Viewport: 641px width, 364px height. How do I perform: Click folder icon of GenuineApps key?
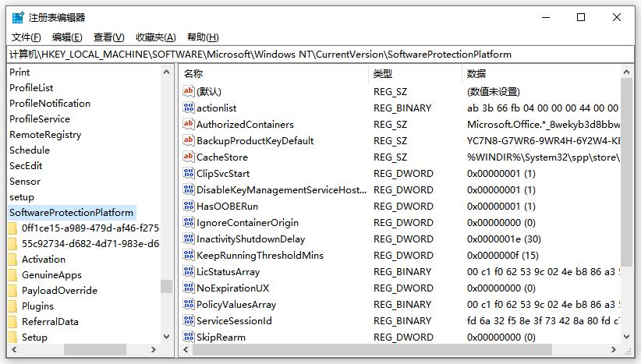(x=13, y=274)
